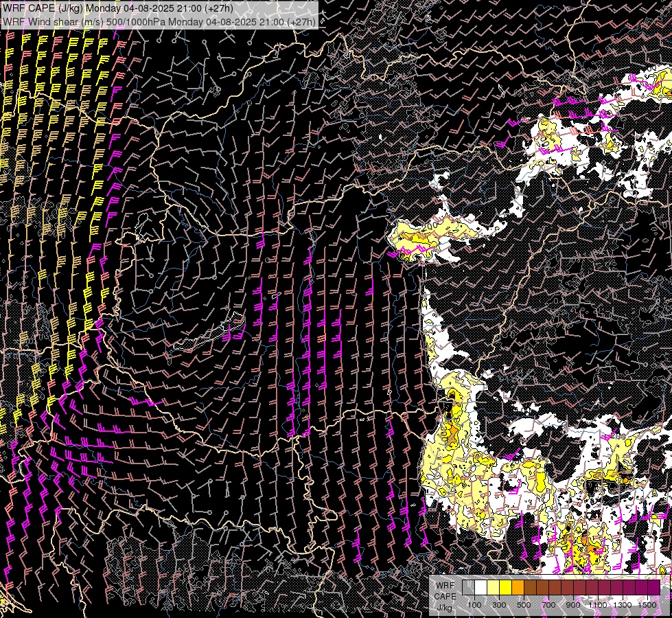Click the 300 legend value label
Screen dimensions: 672x618
pyautogui.click(x=499, y=605)
